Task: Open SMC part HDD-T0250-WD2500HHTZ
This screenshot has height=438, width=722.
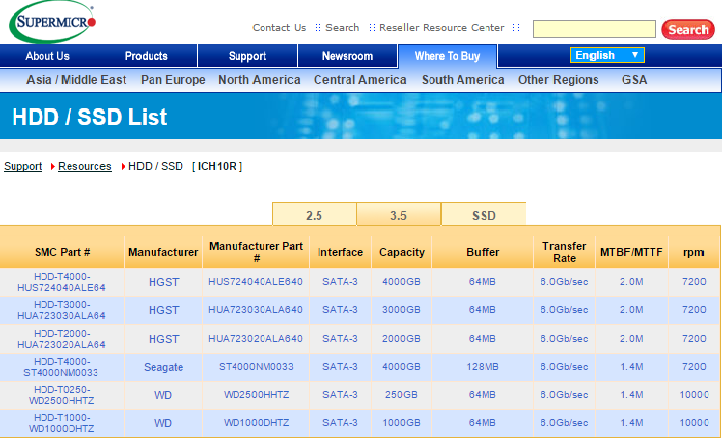Action: [62, 395]
